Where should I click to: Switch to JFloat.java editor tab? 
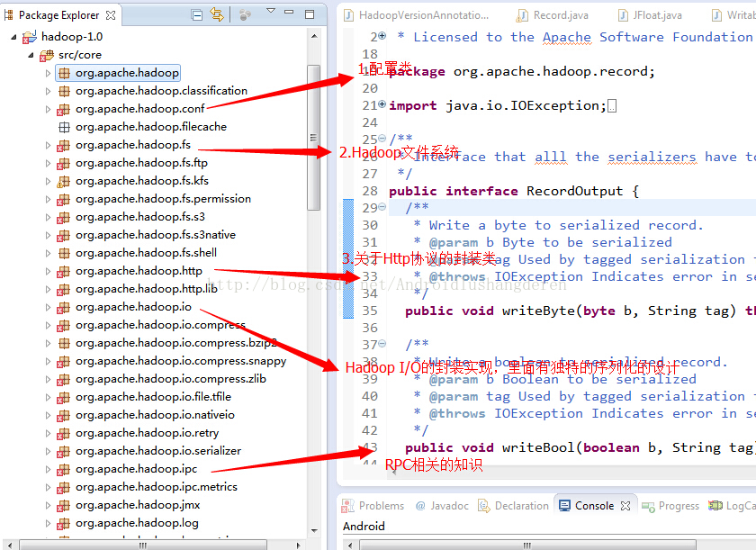(651, 15)
